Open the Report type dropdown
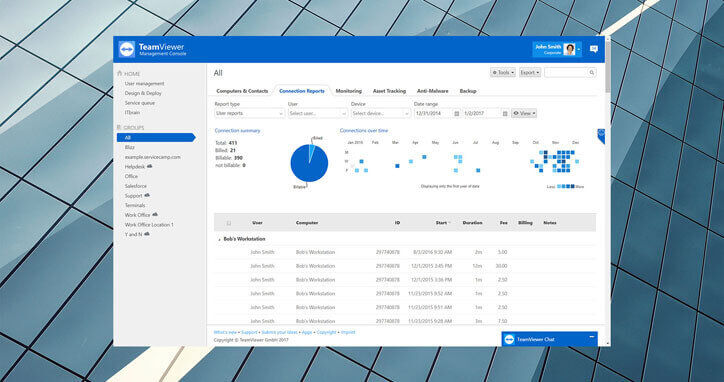Image resolution: width=724 pixels, height=382 pixels. tap(249, 113)
